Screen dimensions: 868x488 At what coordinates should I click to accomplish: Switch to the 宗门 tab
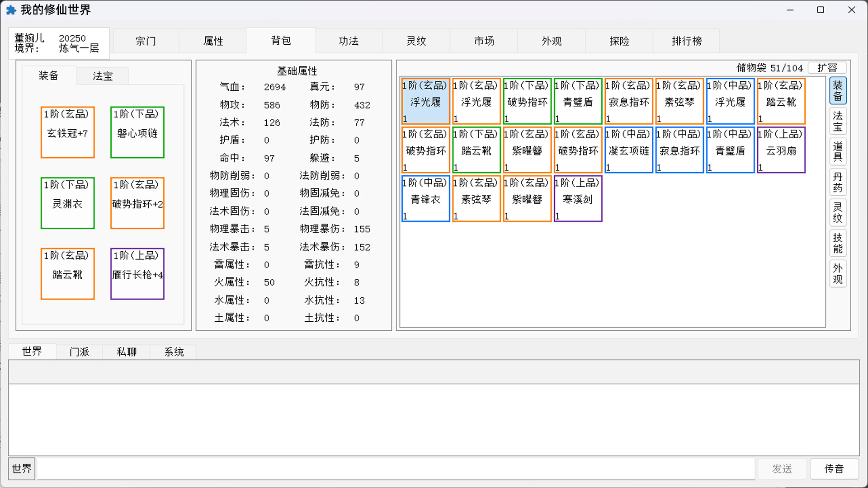pyautogui.click(x=146, y=41)
